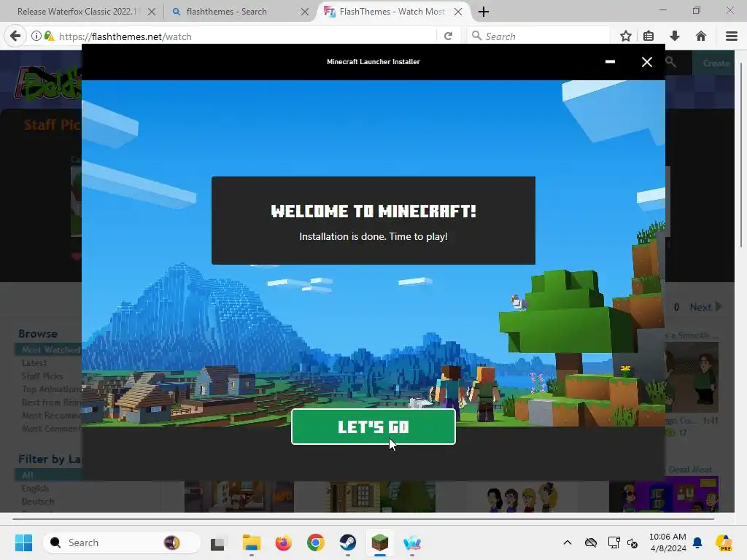Select Latest in the Browse list
This screenshot has height=560, width=747.
[34, 363]
